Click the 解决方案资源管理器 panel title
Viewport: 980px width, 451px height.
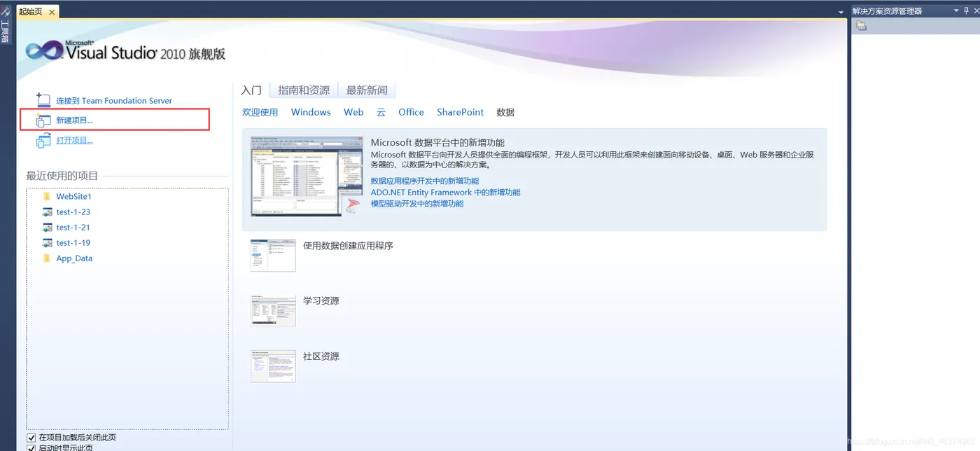(887, 11)
